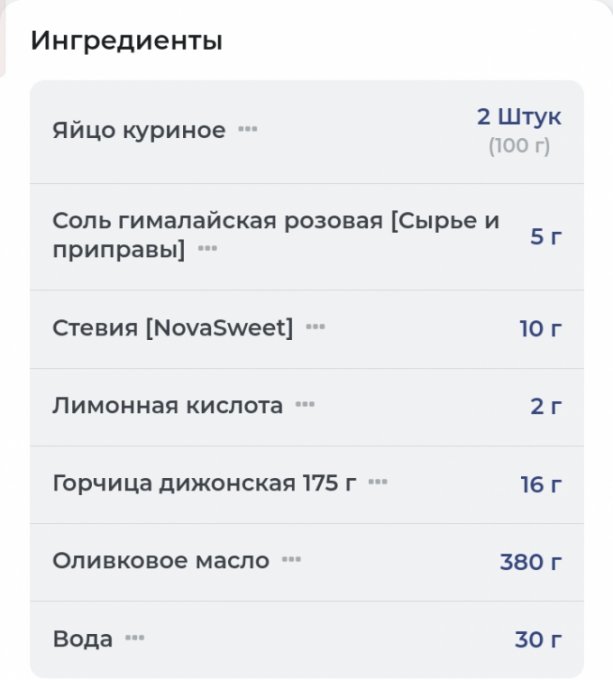613x680 pixels.
Task: Open options dots for Соль гималайская розовая
Action: (207, 249)
